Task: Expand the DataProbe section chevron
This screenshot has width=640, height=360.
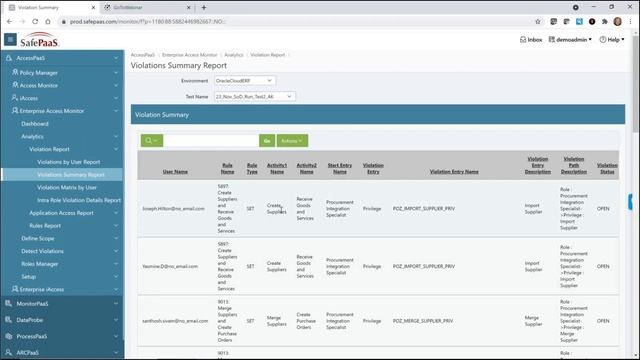Action: pos(116,320)
